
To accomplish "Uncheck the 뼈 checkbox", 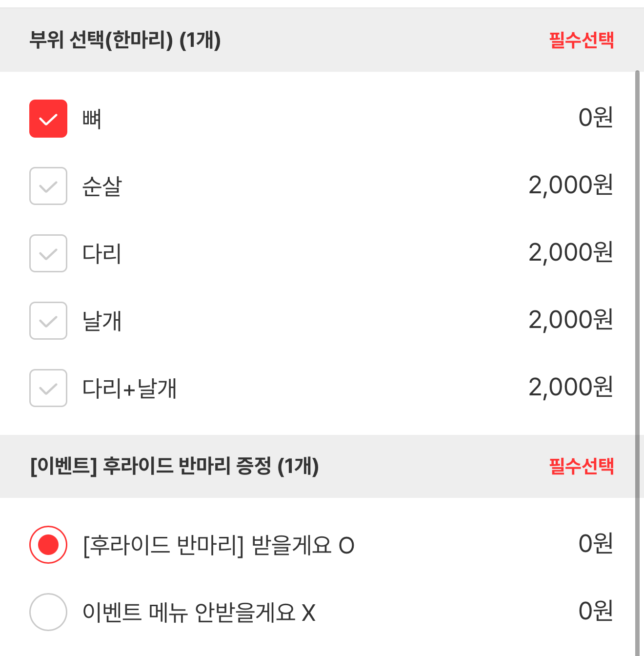I will (48, 119).
